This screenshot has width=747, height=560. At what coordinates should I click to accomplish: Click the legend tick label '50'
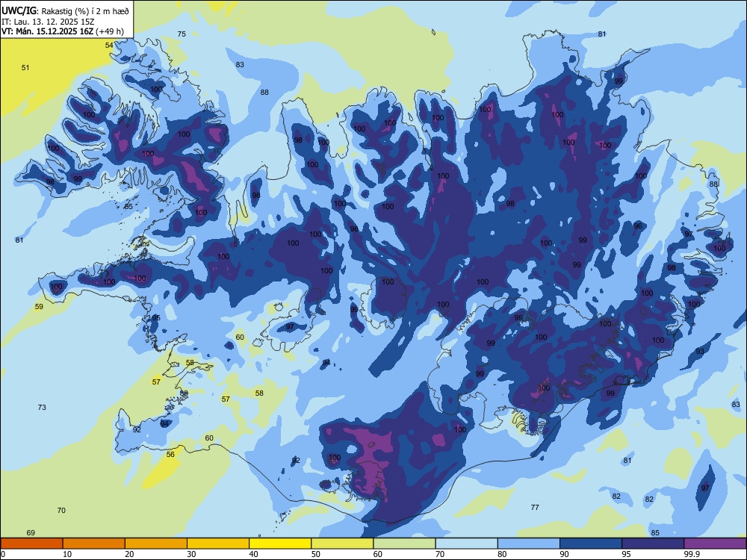[x=316, y=554]
